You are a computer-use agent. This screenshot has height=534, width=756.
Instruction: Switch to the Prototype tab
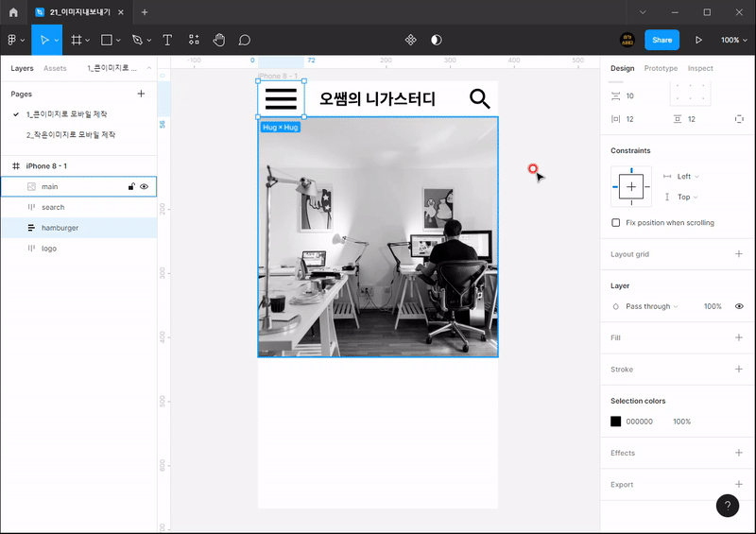(661, 68)
